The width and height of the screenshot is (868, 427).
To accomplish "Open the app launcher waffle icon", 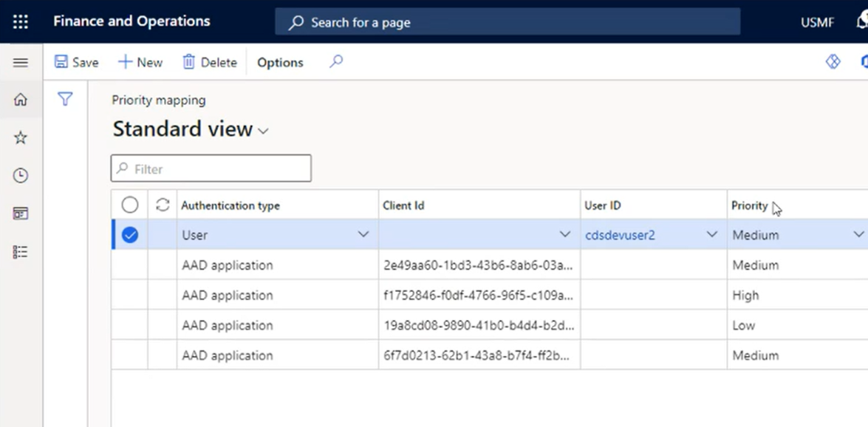I will 21,22.
